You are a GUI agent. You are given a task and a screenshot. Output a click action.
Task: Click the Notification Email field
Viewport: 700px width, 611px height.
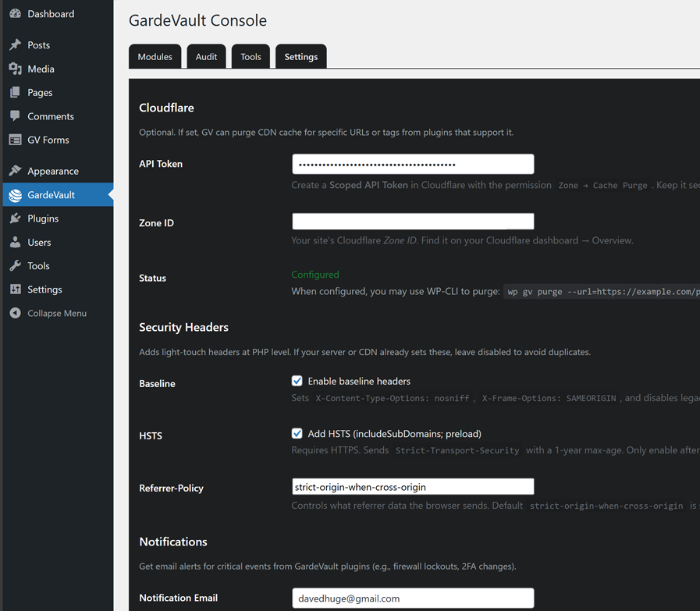tap(413, 598)
